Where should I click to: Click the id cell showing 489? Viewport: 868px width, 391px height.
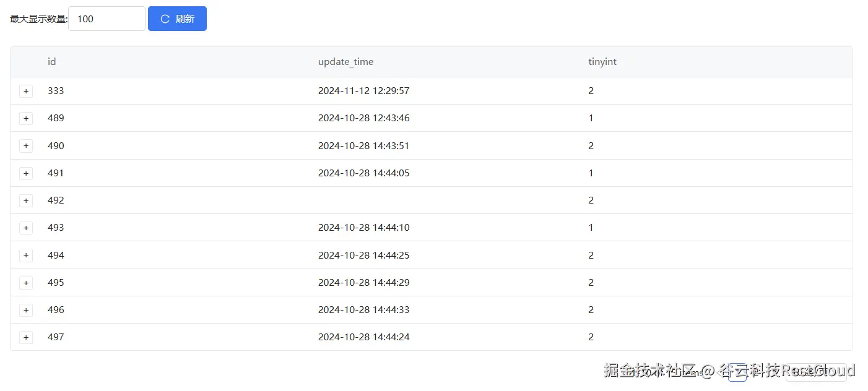56,118
